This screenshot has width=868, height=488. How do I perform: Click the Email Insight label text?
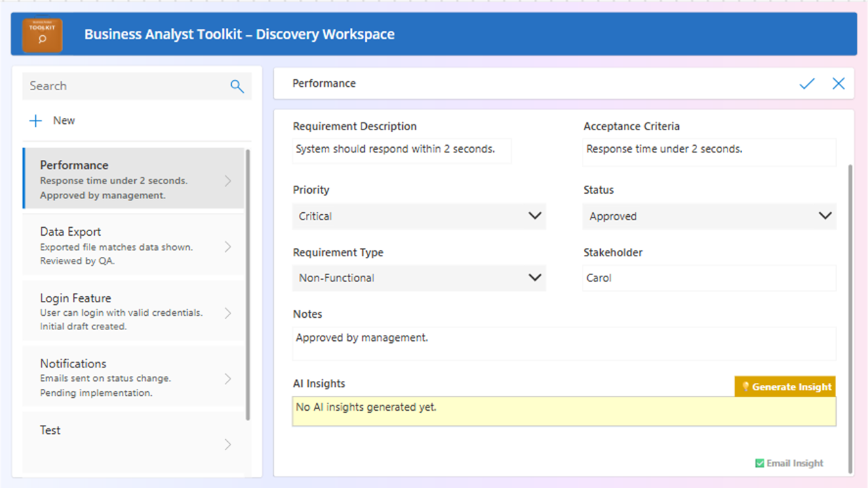click(795, 464)
